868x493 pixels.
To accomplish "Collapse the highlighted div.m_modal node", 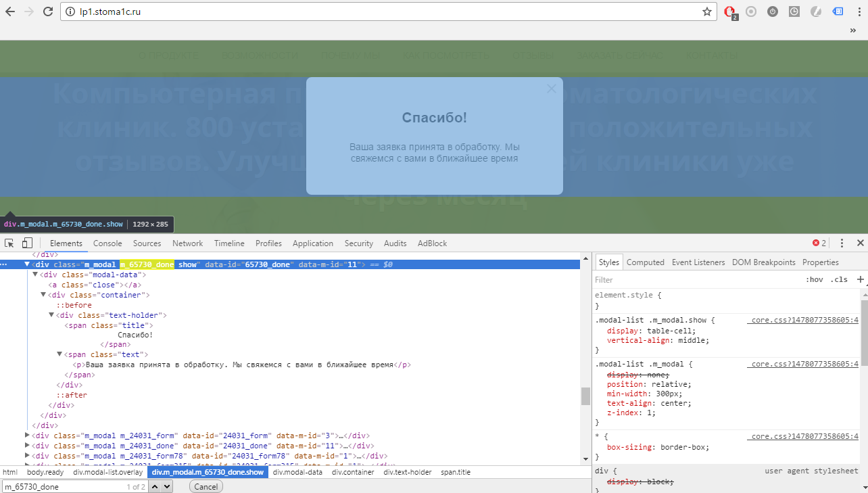I will (x=28, y=264).
